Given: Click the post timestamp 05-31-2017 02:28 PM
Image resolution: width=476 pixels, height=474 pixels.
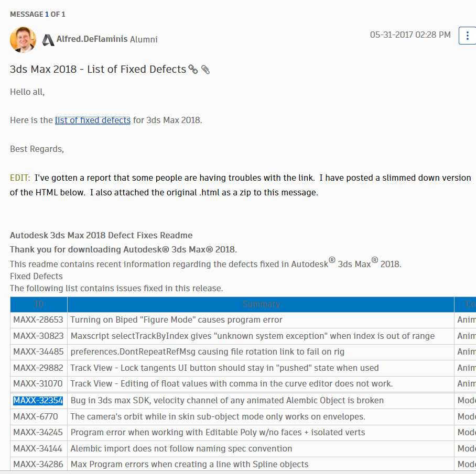Looking at the screenshot, I should [410, 35].
